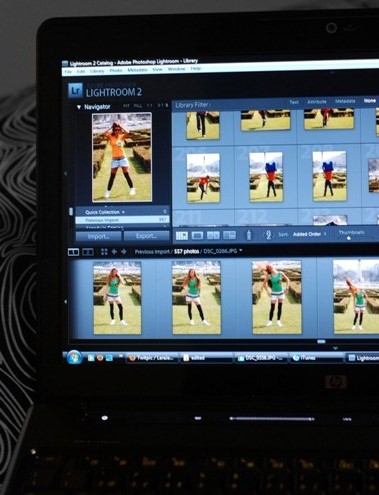Open the Edit menu
This screenshot has height=495, width=379.
[81, 71]
